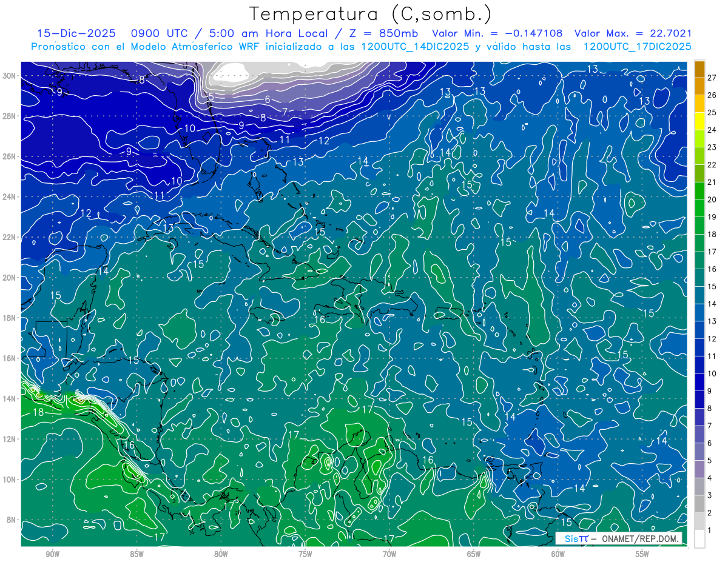This screenshot has height=562, width=728.
Task: Click the '26N' latitude axis label
Action: pos(10,156)
